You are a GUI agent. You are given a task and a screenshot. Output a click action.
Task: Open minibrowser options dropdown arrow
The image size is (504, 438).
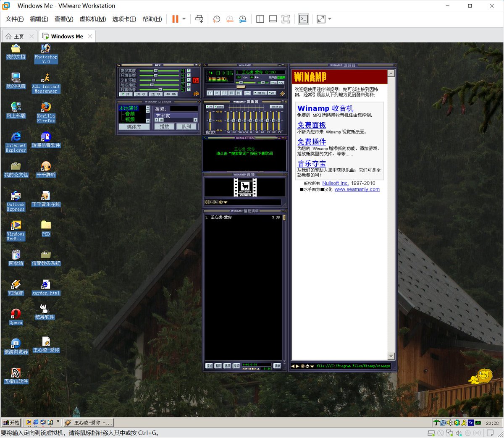pyautogui.click(x=312, y=366)
